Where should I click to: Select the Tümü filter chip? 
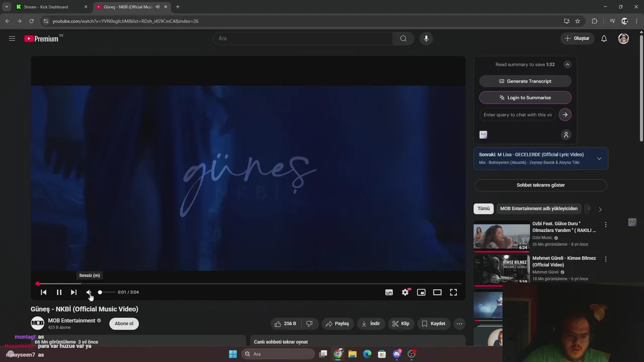coord(484,209)
